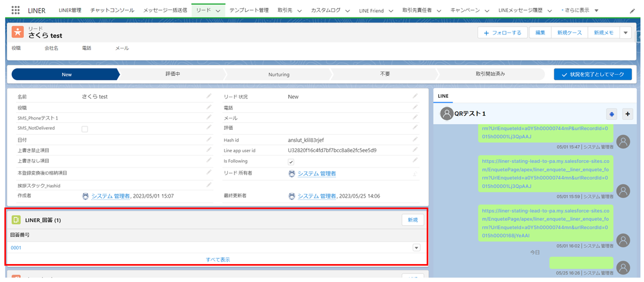Edit the Is Following field pencil icon
The image size is (644, 282).
[415, 161]
